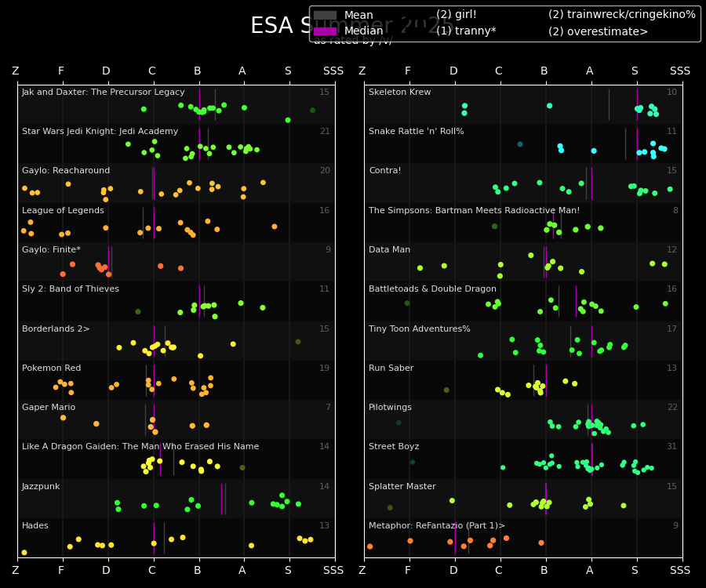The width and height of the screenshot is (706, 588).
Task: Click the "Mean" legend label
Action: tap(358, 16)
